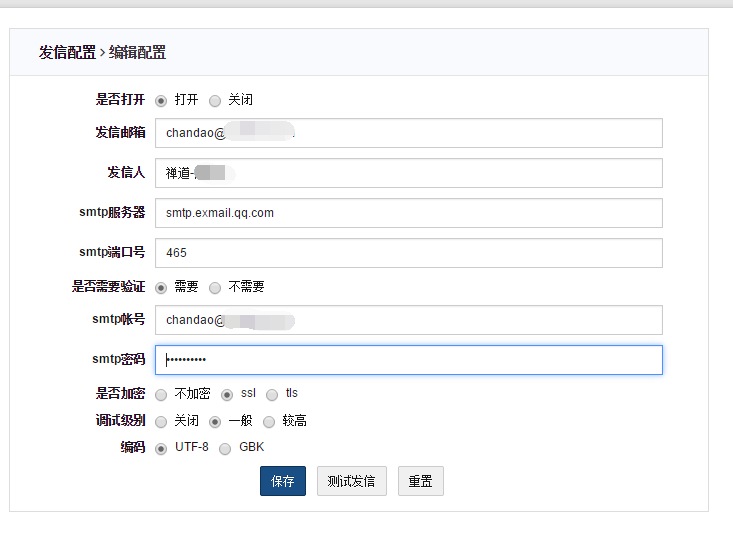Select 不加密 encryption option
Image resolution: width=733 pixels, height=535 pixels.
click(161, 394)
